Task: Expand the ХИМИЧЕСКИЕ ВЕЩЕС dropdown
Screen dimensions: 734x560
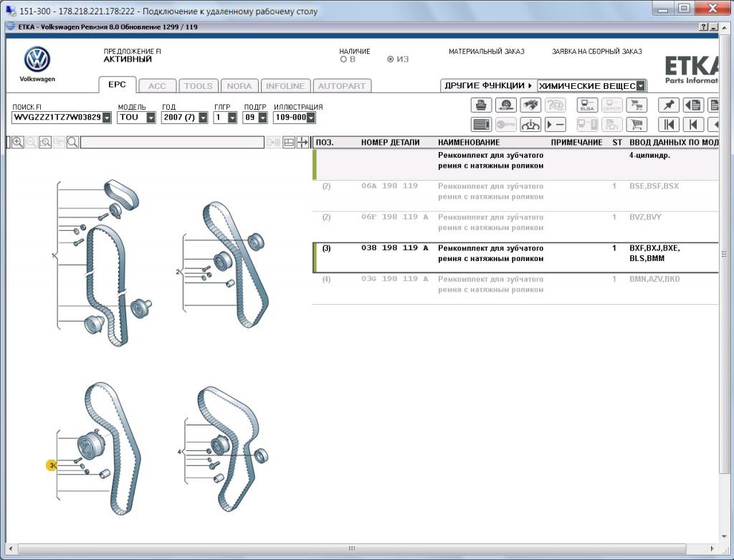Action: pos(641,86)
